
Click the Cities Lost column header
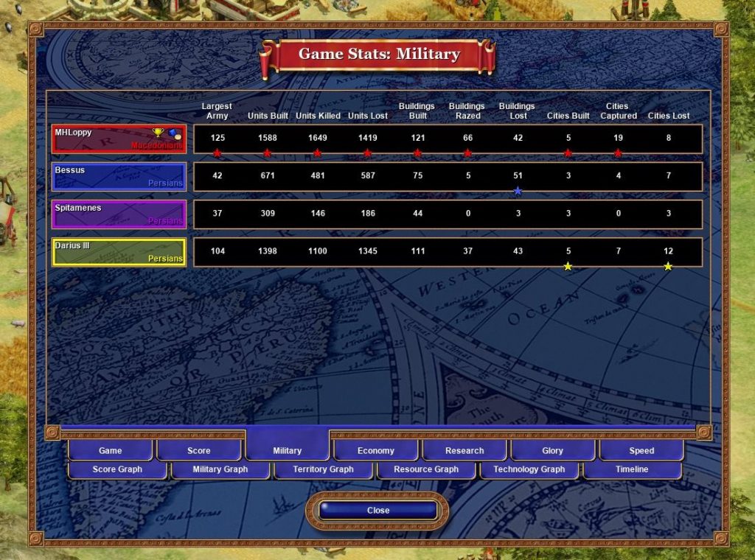tap(668, 116)
